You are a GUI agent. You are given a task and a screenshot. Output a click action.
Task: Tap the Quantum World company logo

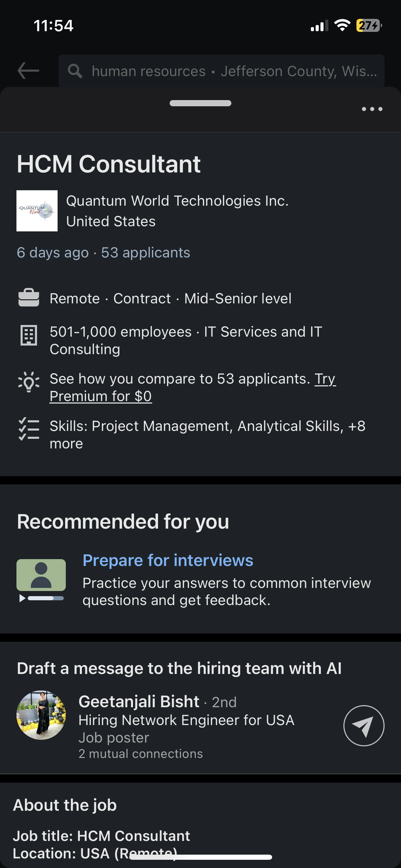click(x=37, y=211)
